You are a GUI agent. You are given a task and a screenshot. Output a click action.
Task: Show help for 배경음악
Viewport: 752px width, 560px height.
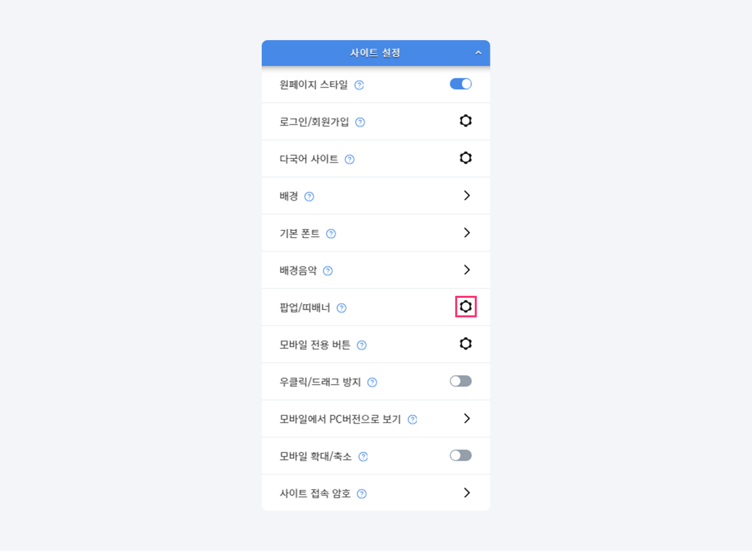pos(328,271)
